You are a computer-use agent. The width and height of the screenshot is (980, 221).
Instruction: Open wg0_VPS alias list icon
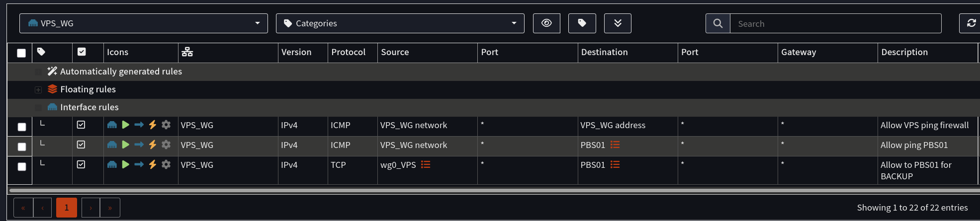tap(426, 164)
